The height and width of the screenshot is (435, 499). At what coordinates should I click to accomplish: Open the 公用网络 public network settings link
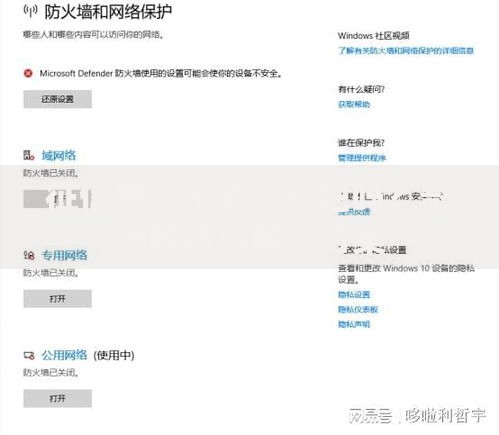pos(64,355)
